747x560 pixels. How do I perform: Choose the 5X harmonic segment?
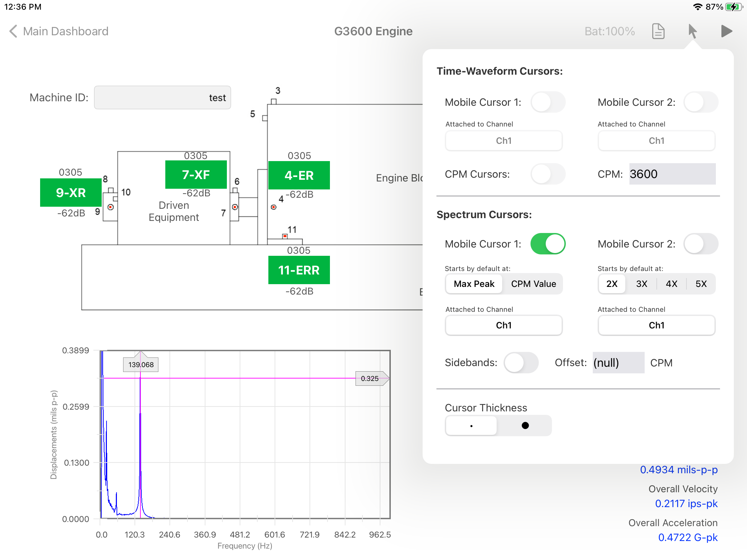(701, 284)
